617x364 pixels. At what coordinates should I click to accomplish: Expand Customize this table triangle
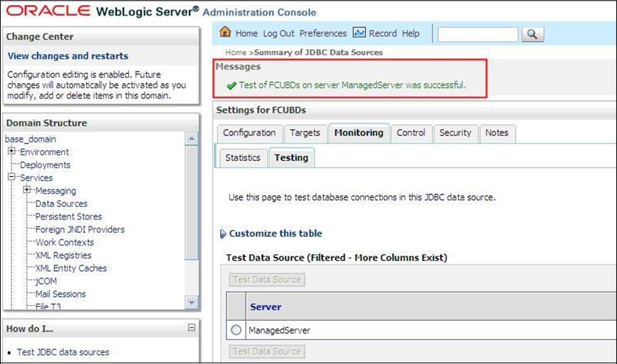223,234
